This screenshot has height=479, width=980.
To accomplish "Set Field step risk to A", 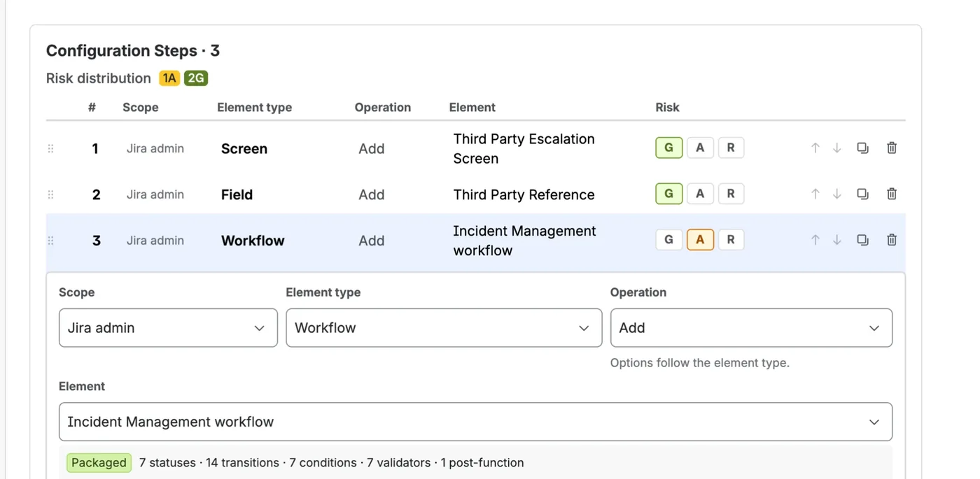I will tap(700, 194).
